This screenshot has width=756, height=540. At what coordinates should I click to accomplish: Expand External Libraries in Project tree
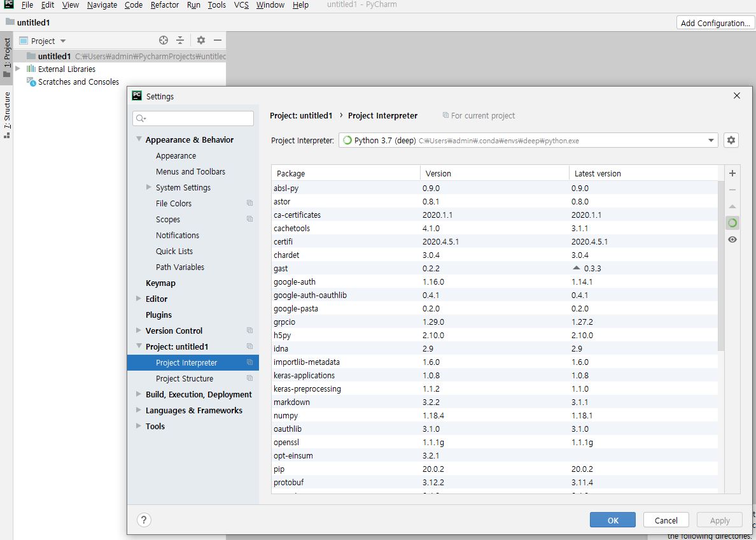pyautogui.click(x=18, y=69)
